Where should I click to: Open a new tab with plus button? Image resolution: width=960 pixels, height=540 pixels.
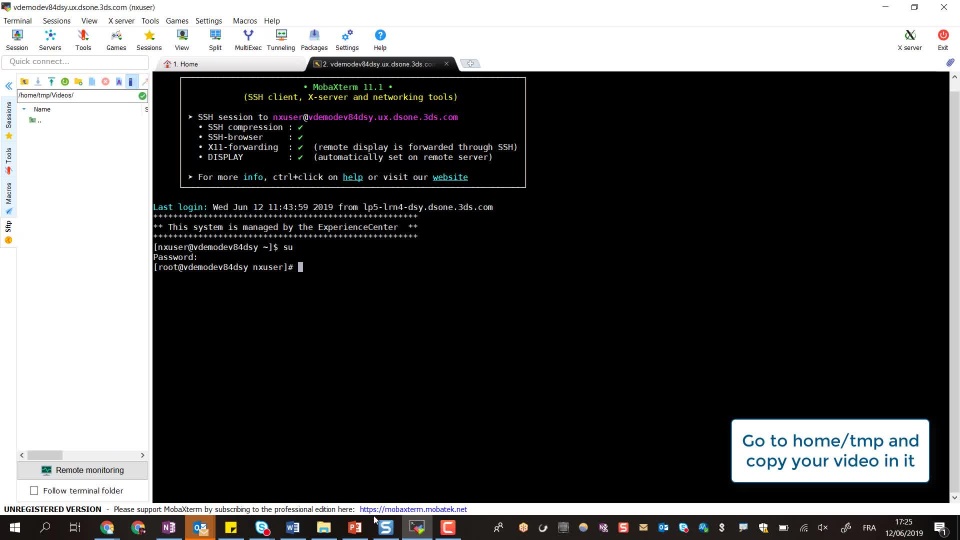pos(470,64)
